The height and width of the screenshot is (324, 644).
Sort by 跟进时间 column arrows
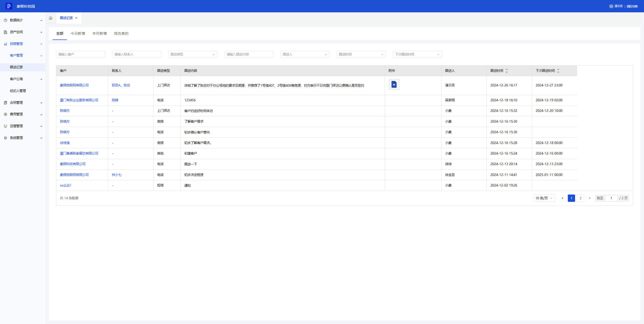(x=507, y=71)
